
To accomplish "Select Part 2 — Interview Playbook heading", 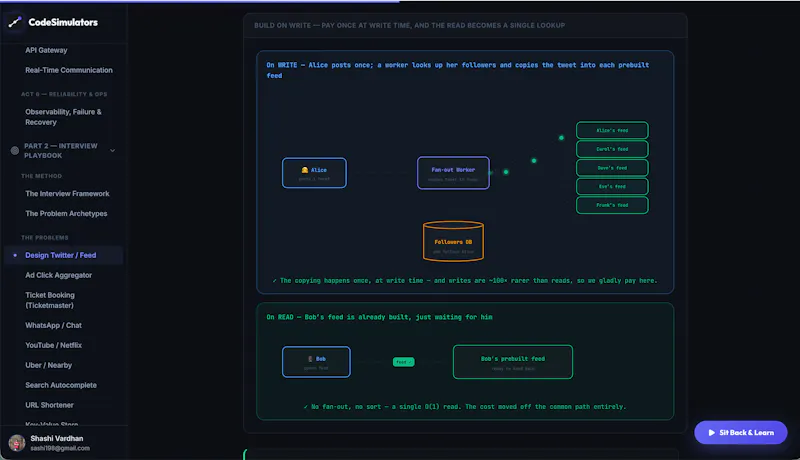I will pos(61,150).
